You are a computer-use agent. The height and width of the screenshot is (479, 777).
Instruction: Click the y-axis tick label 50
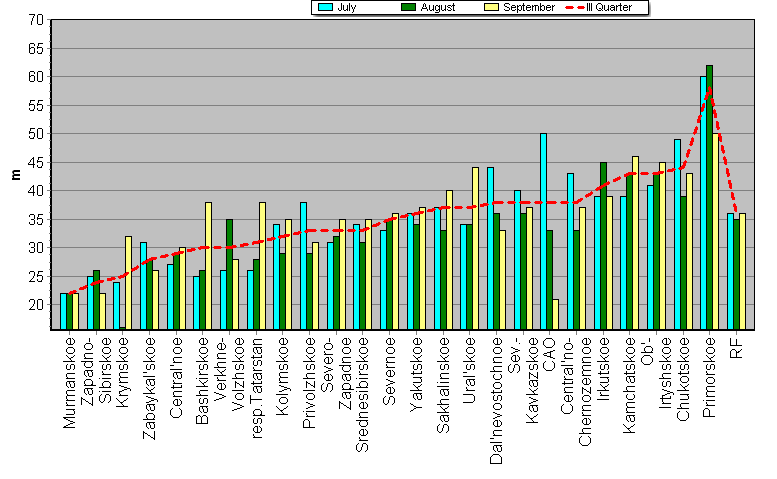36,134
